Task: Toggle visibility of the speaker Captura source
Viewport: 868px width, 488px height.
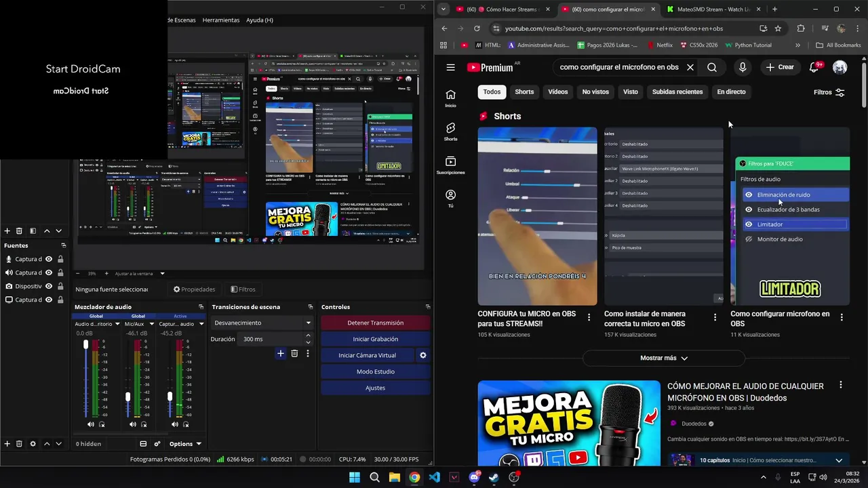Action: pos(49,272)
